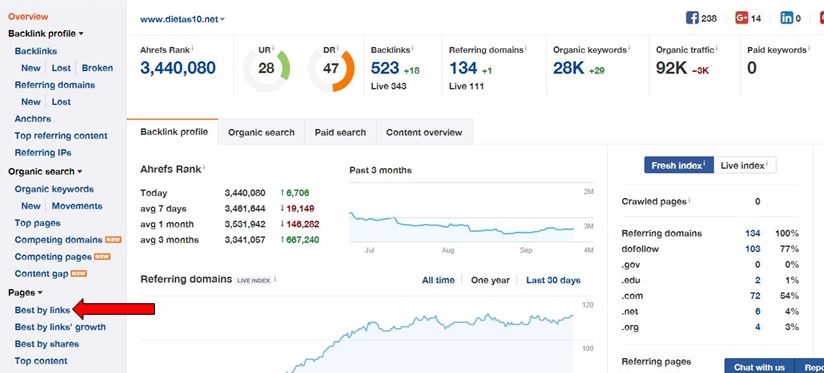824x373 pixels.
Task: Open New backlinks under Backlinks
Action: pyautogui.click(x=30, y=68)
